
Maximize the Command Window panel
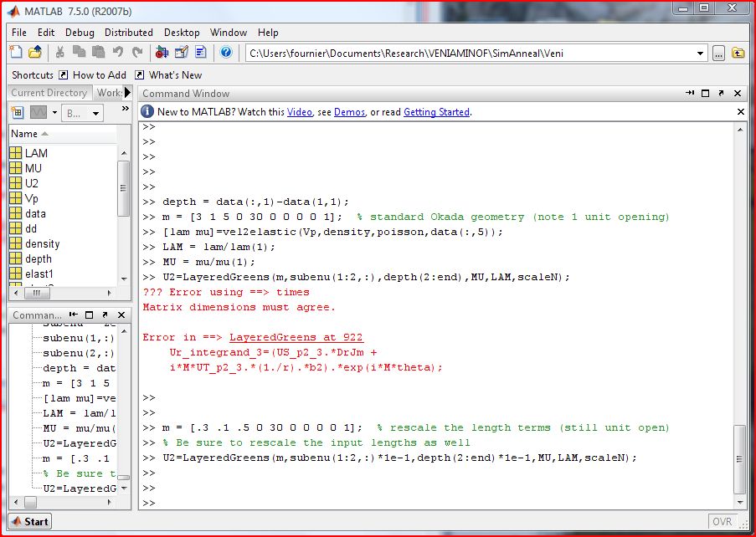[x=706, y=93]
